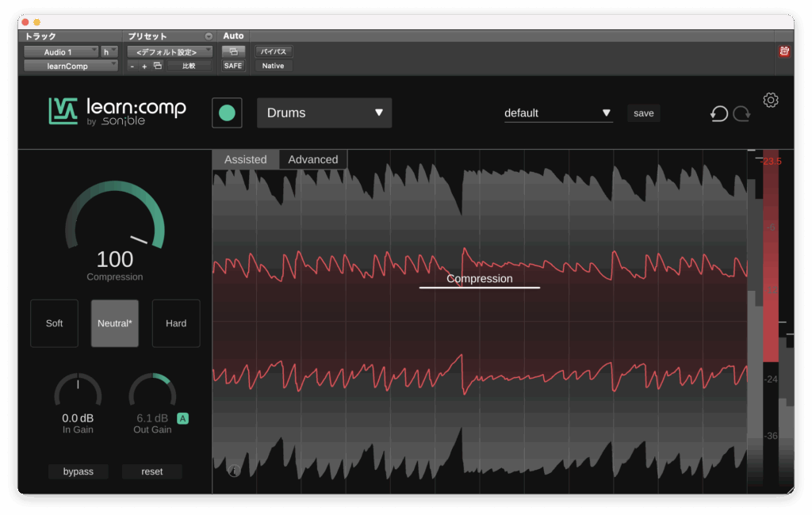Toggle the SAFE automation button
This screenshot has height=515, width=812.
tap(233, 66)
